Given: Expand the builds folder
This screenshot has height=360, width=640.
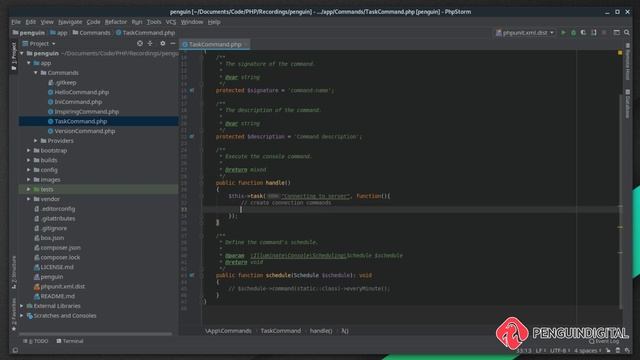Looking at the screenshot, I should [29, 160].
